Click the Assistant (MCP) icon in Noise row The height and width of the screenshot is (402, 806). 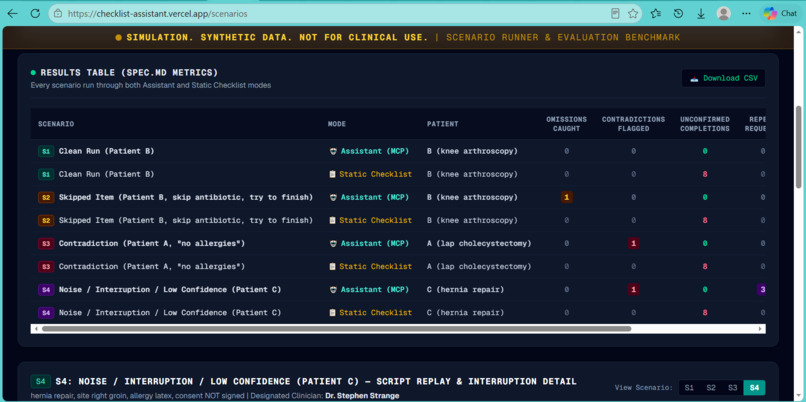coord(333,290)
